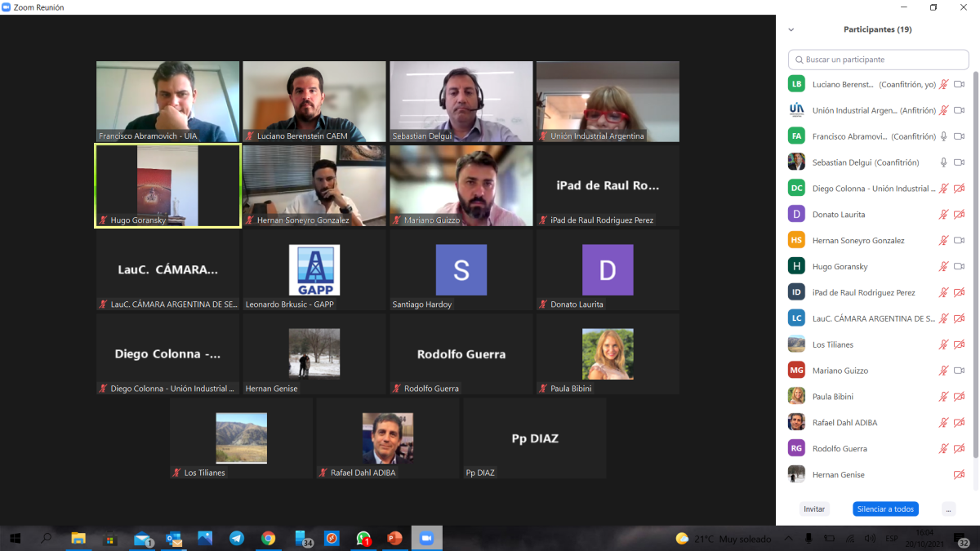Click Rafael Dahl ADIBA's disabled camera icon in list
The image size is (980, 551).
pyautogui.click(x=960, y=423)
